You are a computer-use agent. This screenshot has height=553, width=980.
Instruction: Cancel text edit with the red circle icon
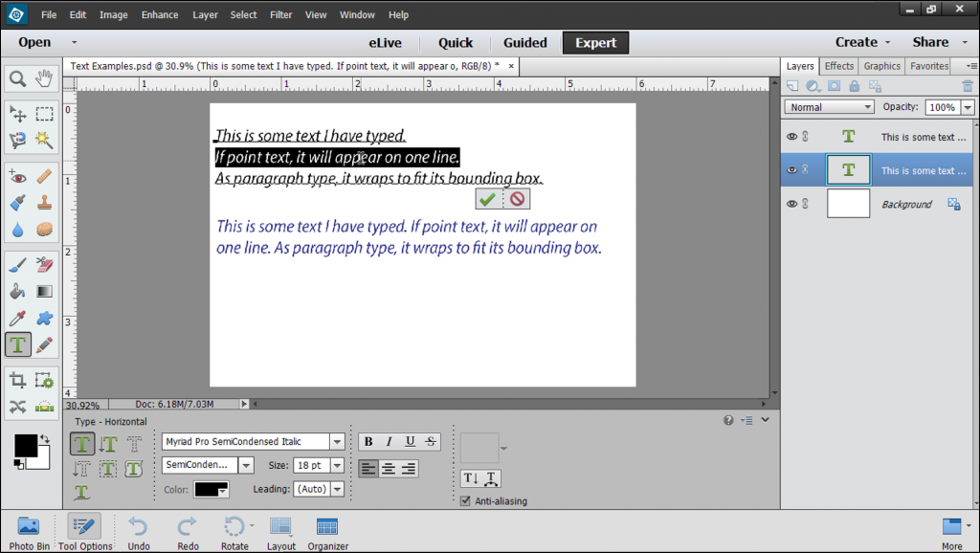coord(517,199)
